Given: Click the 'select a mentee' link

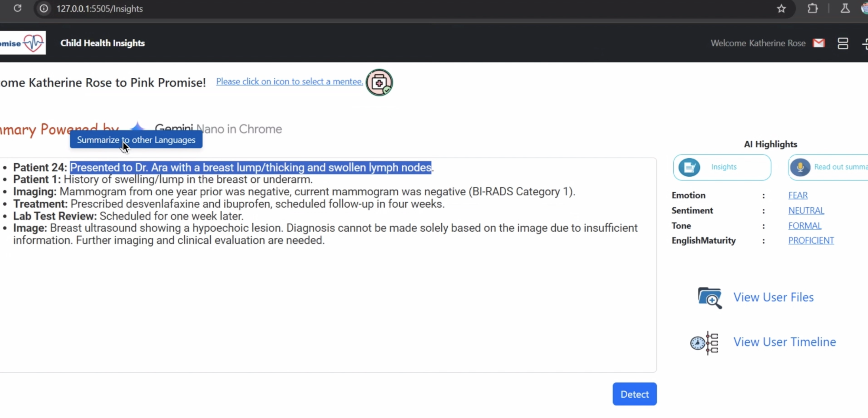Looking at the screenshot, I should (x=289, y=81).
